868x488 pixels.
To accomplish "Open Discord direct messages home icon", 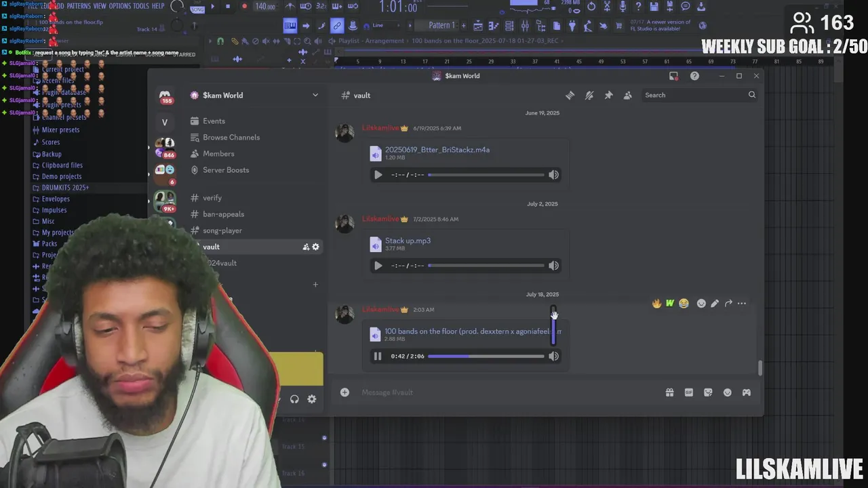I will 165,96.
